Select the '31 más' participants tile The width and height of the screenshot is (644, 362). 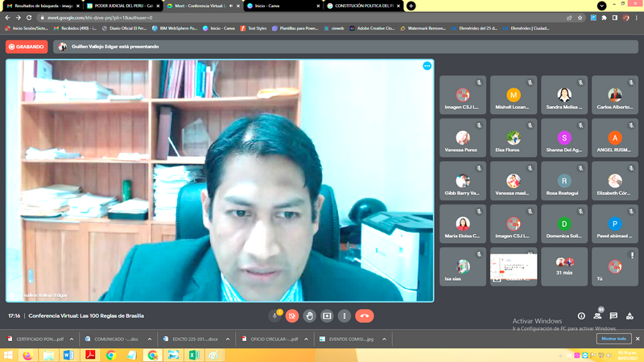point(564,267)
